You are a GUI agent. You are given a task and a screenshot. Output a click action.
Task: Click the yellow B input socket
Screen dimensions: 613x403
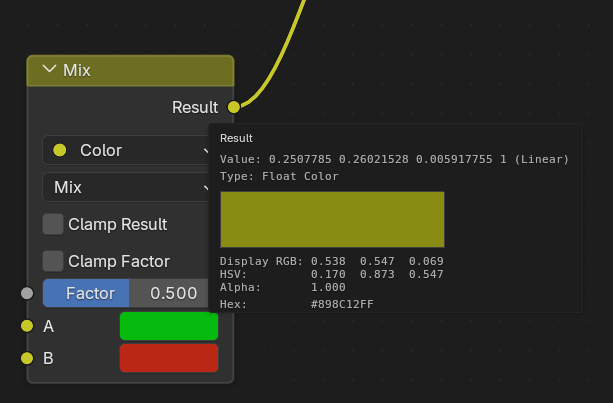(x=27, y=358)
